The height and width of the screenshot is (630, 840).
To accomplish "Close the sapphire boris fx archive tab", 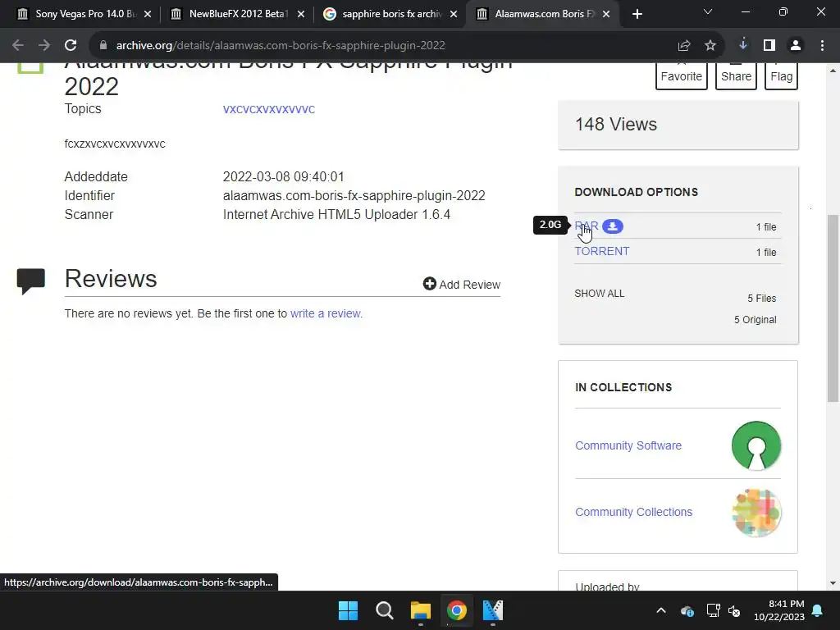I will tap(454, 14).
